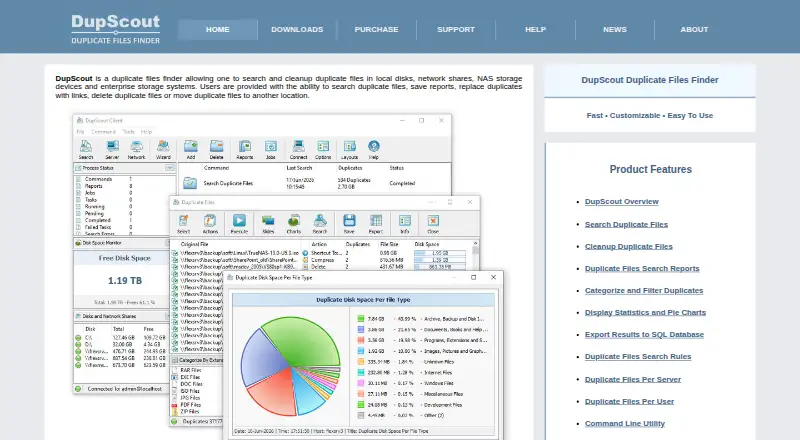Open the File menu in DupScout Client

point(81,132)
